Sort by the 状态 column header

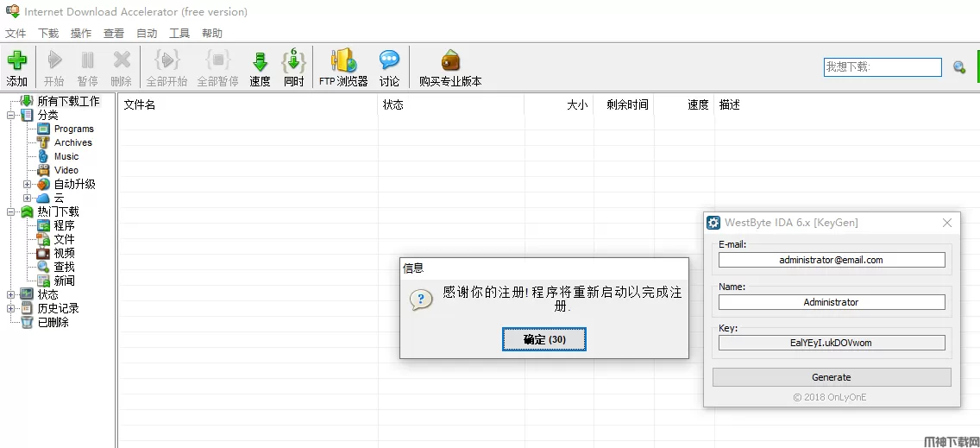pyautogui.click(x=451, y=105)
